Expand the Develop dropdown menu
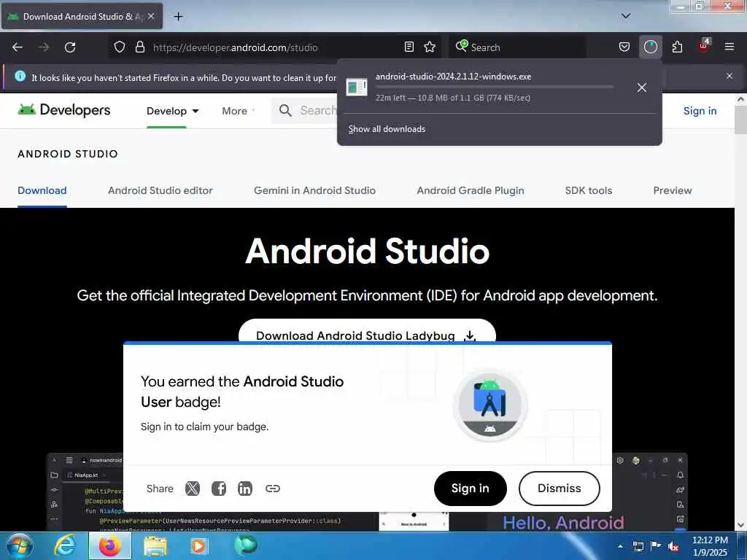 (x=172, y=111)
